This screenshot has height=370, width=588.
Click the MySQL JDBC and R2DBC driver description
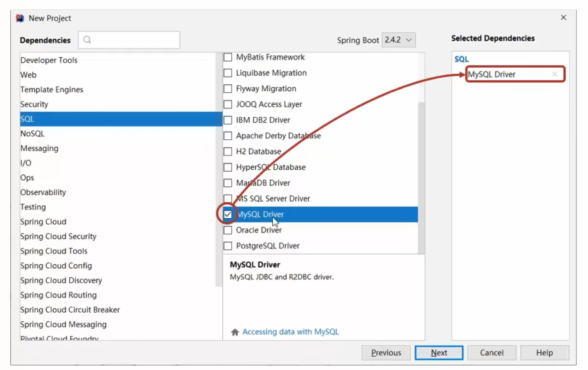click(282, 277)
